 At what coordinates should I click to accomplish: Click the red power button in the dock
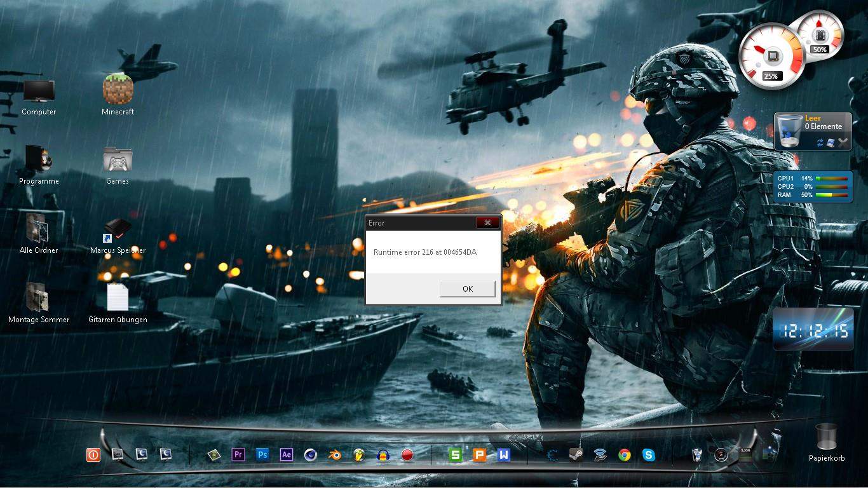(93, 454)
